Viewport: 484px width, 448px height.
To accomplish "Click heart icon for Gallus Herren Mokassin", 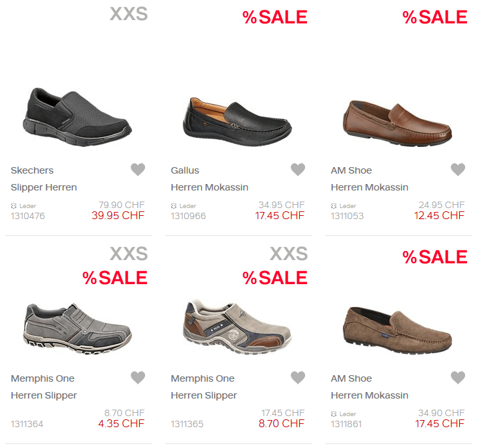I will click(x=298, y=170).
